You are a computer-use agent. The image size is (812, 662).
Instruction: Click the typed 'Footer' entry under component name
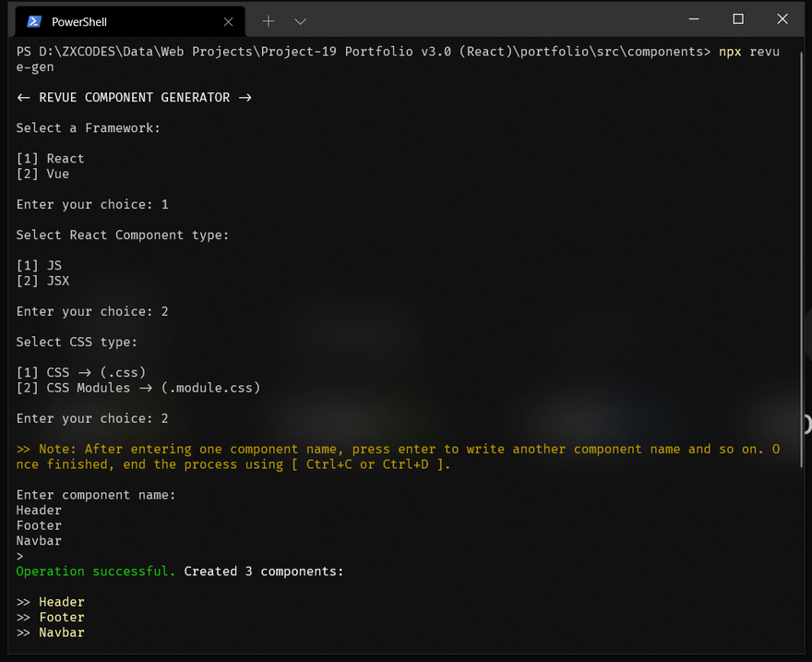pyautogui.click(x=39, y=525)
